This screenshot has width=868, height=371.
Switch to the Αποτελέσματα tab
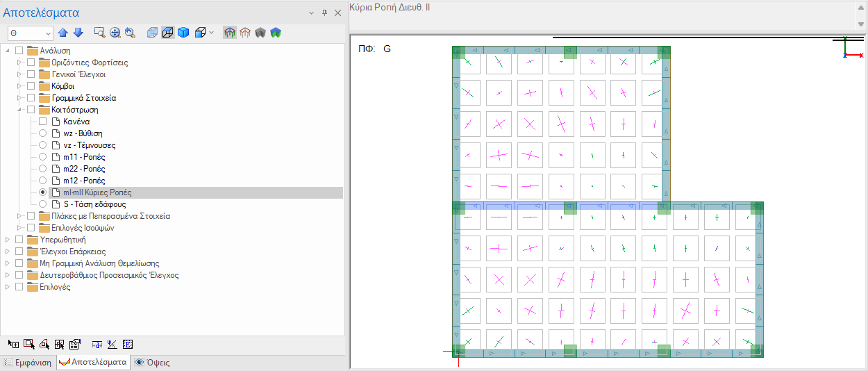point(92,363)
